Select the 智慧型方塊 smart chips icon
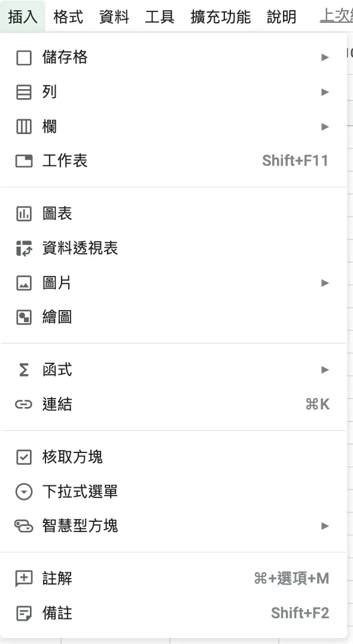 (23, 526)
